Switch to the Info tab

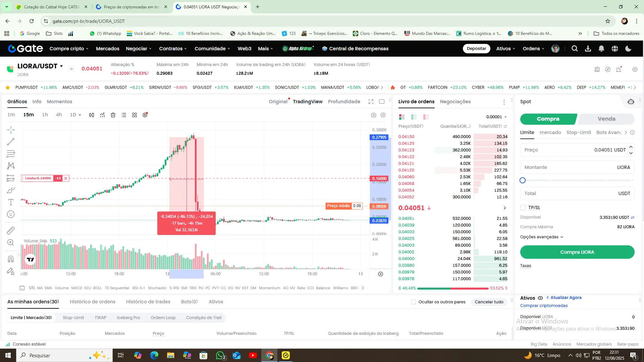coord(37,102)
